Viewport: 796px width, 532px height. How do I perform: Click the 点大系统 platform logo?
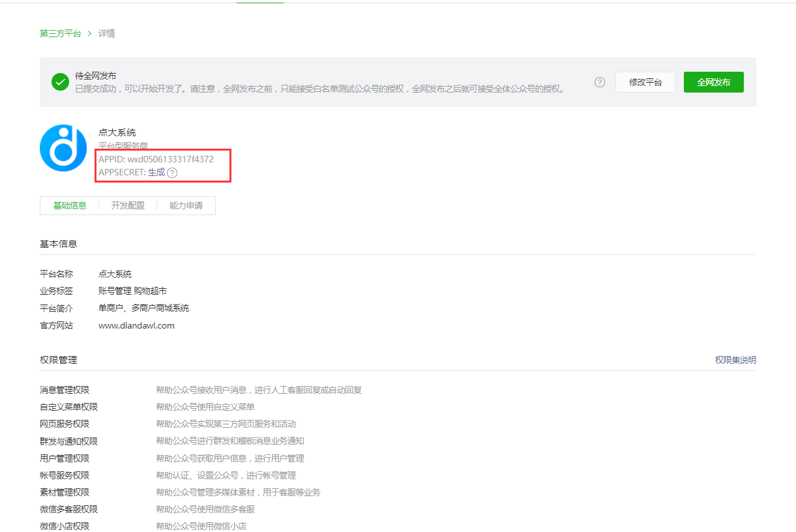click(63, 148)
